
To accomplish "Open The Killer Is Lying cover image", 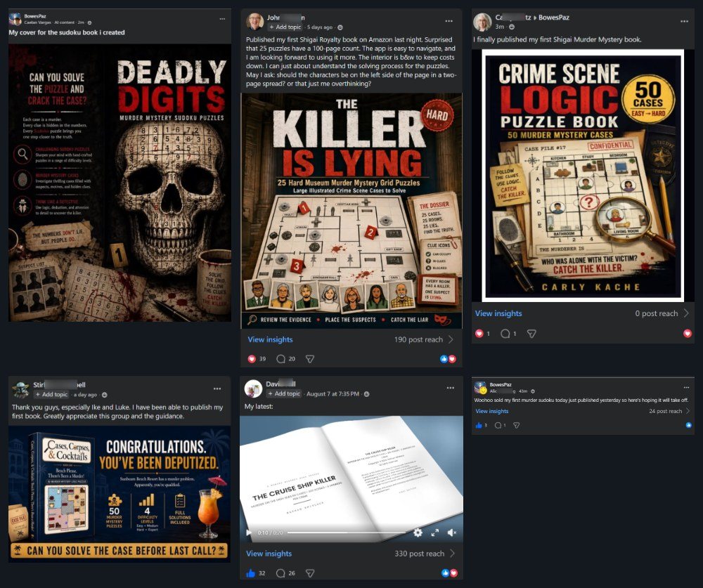I will click(351, 211).
